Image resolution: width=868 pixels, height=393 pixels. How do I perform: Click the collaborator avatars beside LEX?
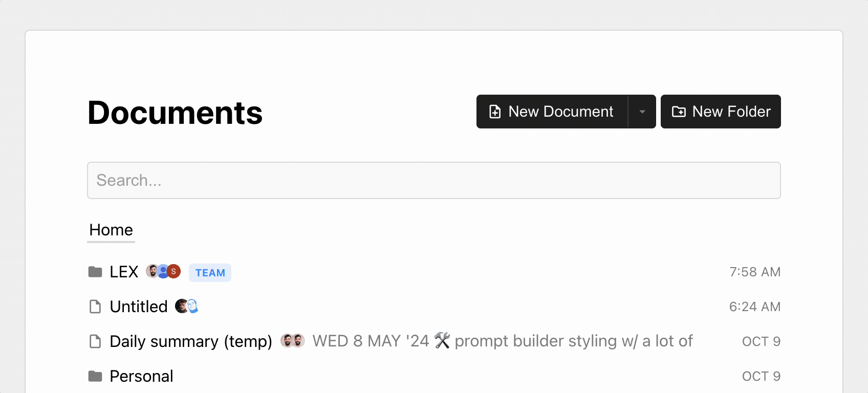point(163,271)
